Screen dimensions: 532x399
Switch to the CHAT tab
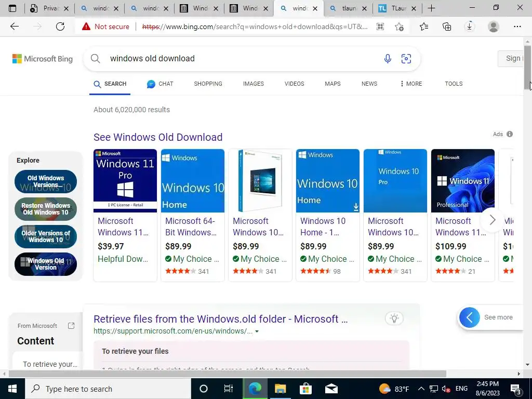pos(160,84)
